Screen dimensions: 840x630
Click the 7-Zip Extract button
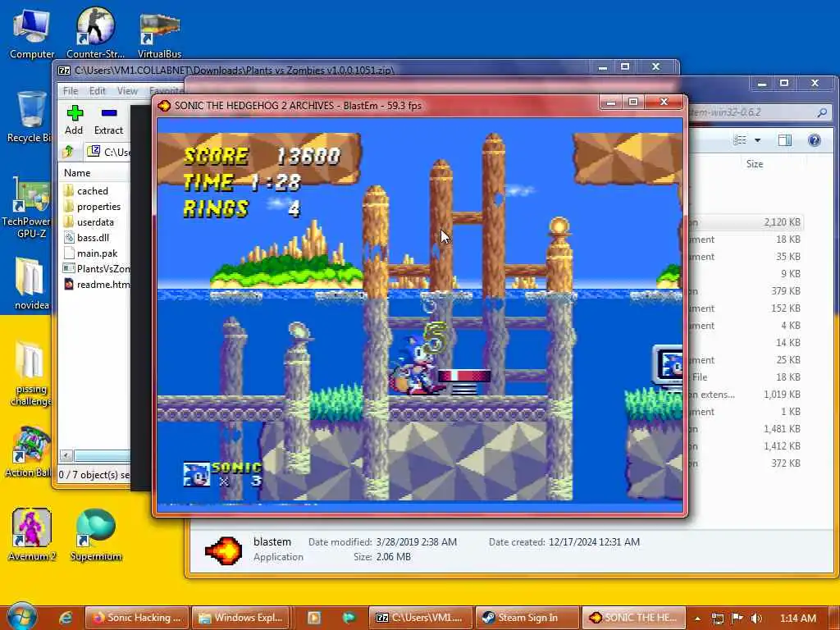pyautogui.click(x=108, y=120)
